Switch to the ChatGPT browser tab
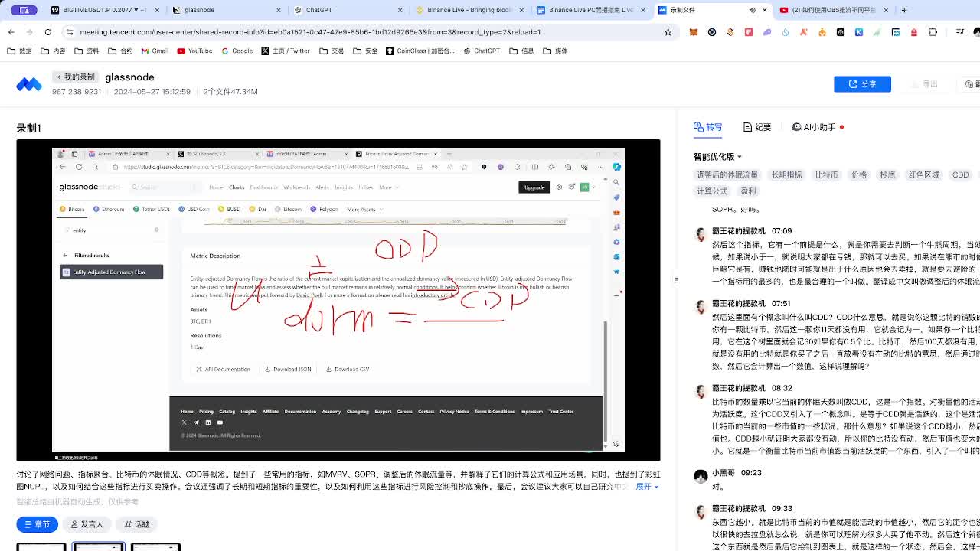980x551 pixels. [x=348, y=10]
